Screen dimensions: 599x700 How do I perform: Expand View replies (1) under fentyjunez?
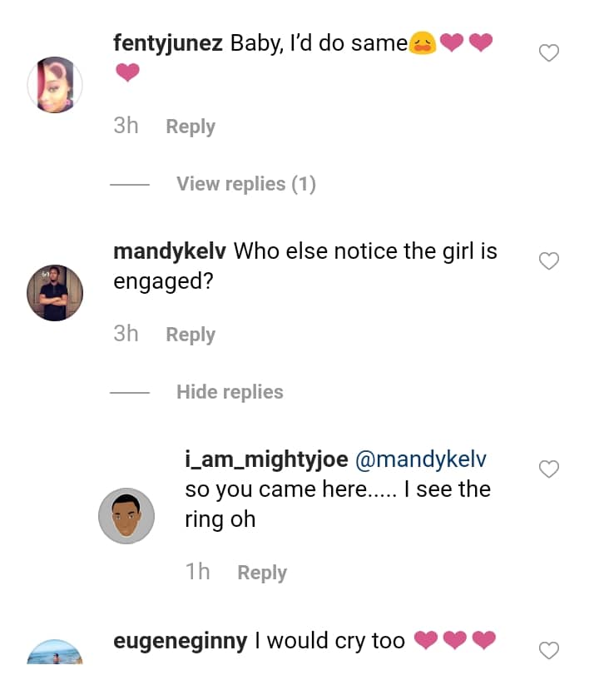click(245, 184)
